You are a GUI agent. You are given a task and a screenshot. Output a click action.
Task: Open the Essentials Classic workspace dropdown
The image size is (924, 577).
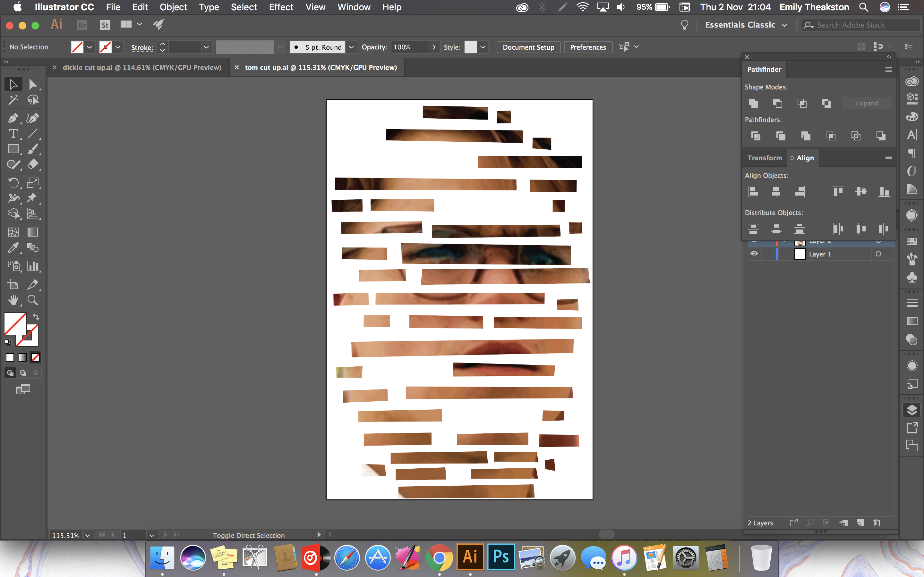[x=784, y=25]
